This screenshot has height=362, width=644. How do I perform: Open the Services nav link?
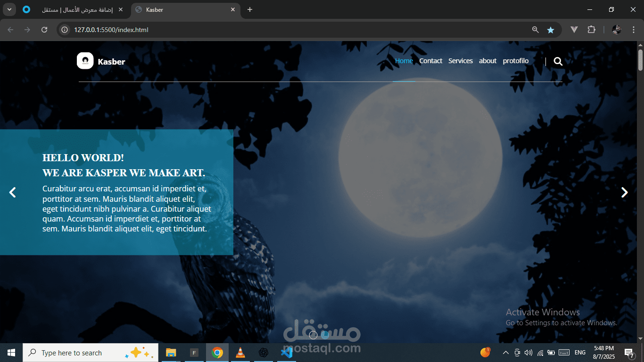[x=461, y=61]
